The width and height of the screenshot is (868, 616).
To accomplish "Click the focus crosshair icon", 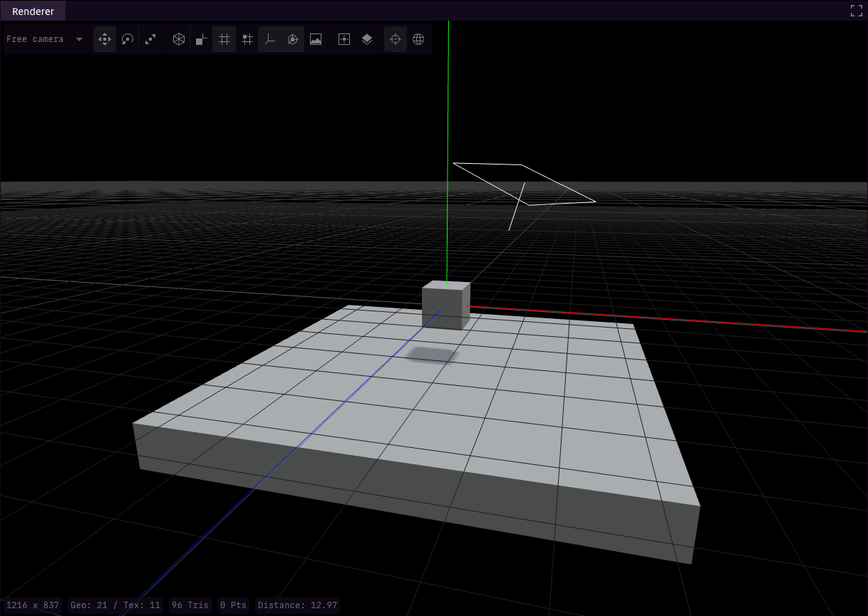I will (396, 39).
